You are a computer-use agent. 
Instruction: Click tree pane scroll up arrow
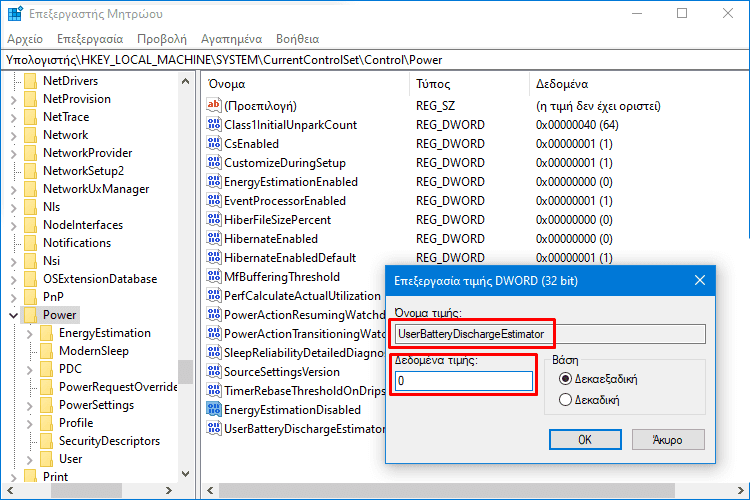click(186, 81)
